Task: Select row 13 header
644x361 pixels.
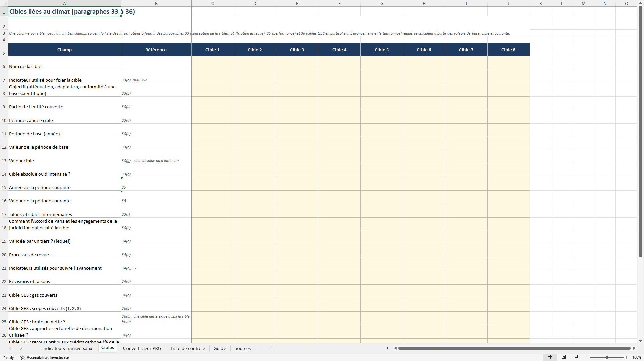Action: [x=4, y=157]
